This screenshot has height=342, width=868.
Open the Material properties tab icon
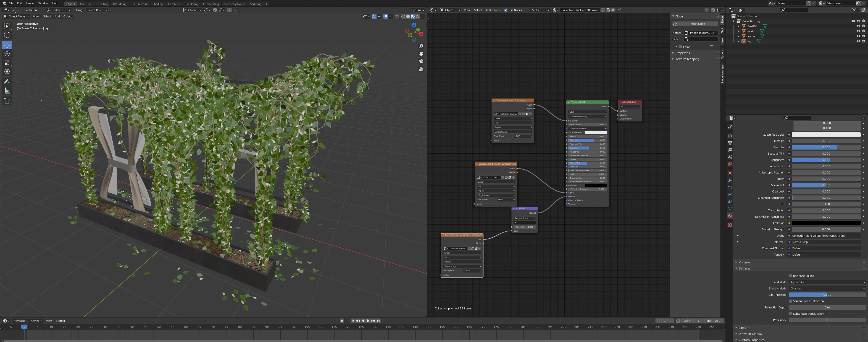730,216
